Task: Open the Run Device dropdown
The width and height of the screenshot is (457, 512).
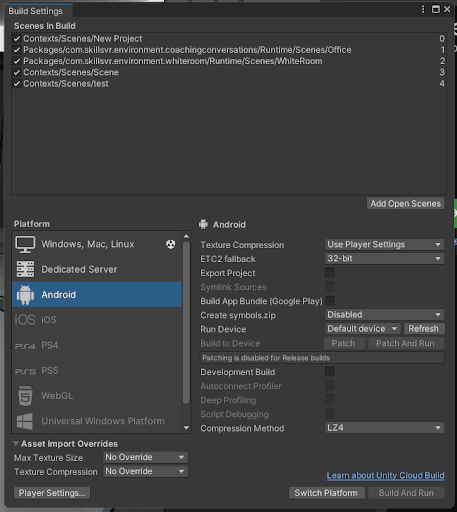Action: (363, 329)
